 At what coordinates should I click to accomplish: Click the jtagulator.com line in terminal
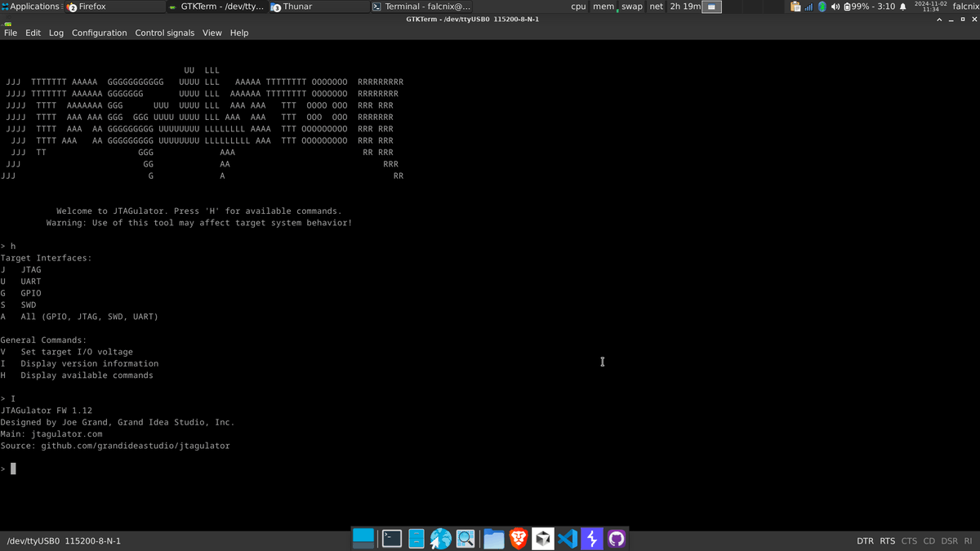pyautogui.click(x=51, y=434)
